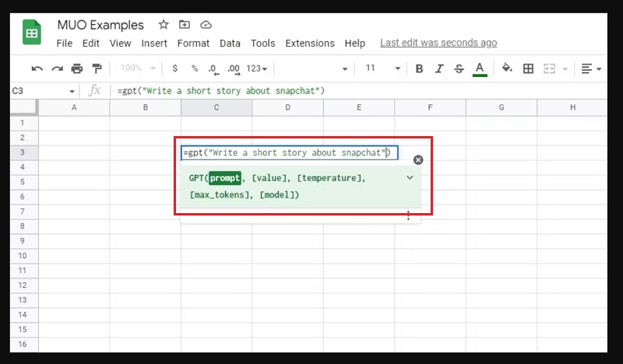The width and height of the screenshot is (623, 364).
Task: Star the MUO Examples document
Action: click(164, 25)
